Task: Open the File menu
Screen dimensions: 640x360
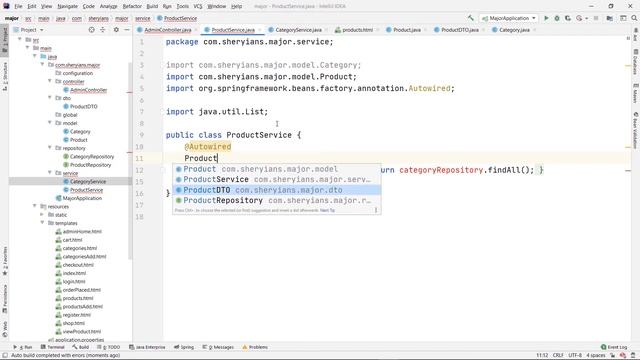Action: click(x=18, y=6)
